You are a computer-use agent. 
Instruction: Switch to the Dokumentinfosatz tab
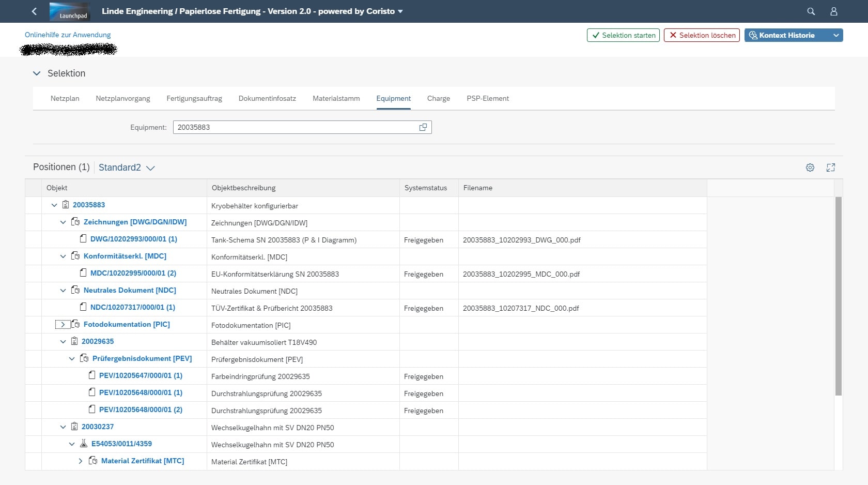[267, 98]
